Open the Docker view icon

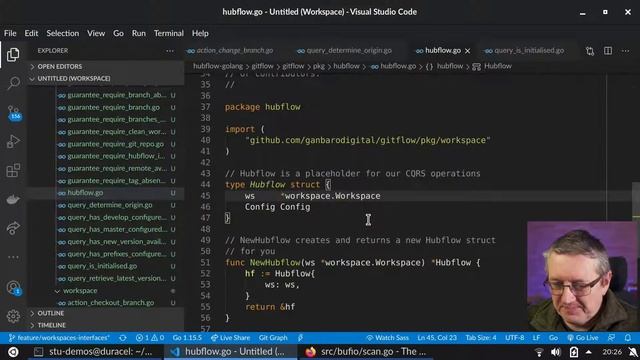(13, 199)
